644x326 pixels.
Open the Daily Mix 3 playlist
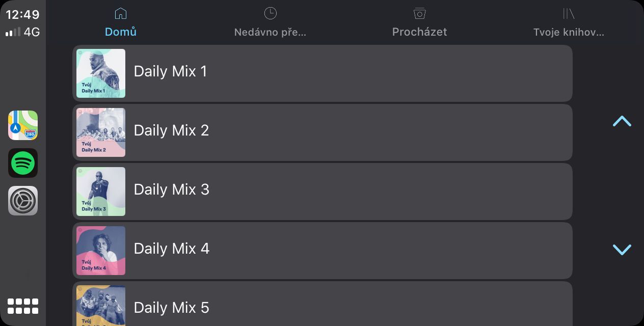(323, 192)
